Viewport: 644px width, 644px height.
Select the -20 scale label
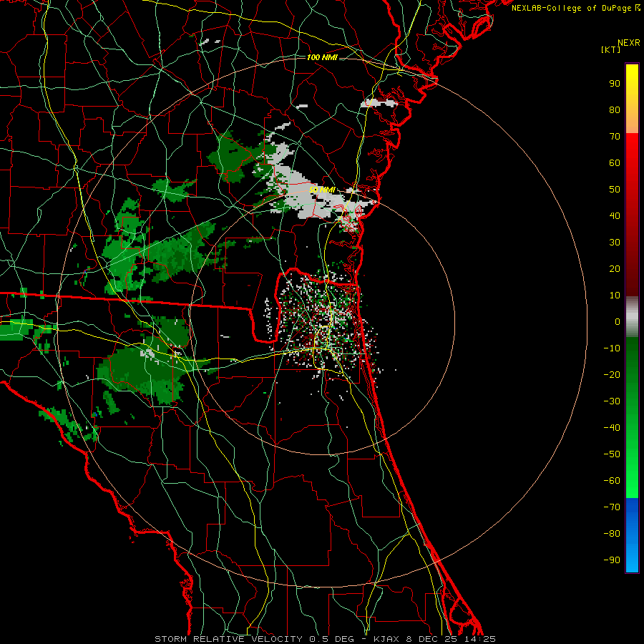(612, 375)
